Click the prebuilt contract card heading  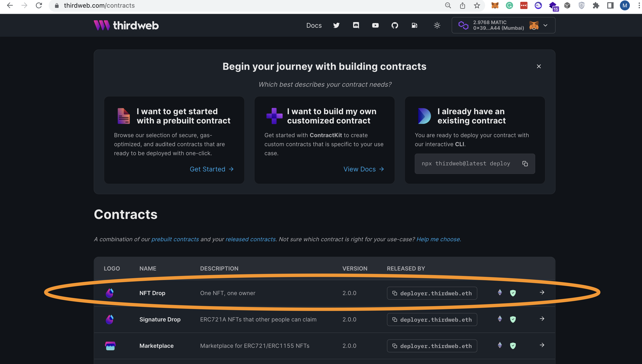click(183, 116)
